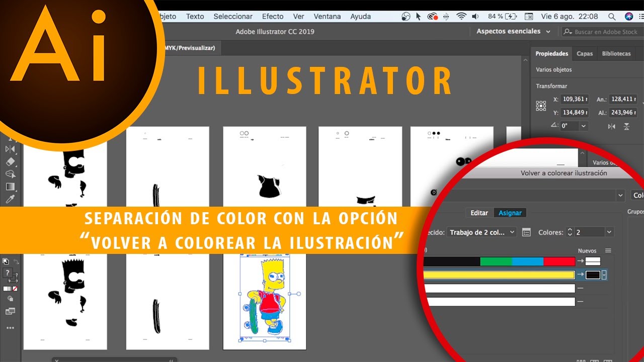Flip vertically icon in Transformar
The image size is (644, 362).
click(627, 126)
